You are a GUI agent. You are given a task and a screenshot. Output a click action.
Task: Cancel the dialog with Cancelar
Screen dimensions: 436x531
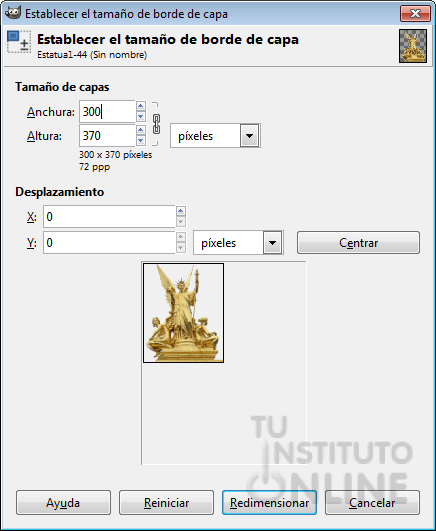click(x=372, y=503)
